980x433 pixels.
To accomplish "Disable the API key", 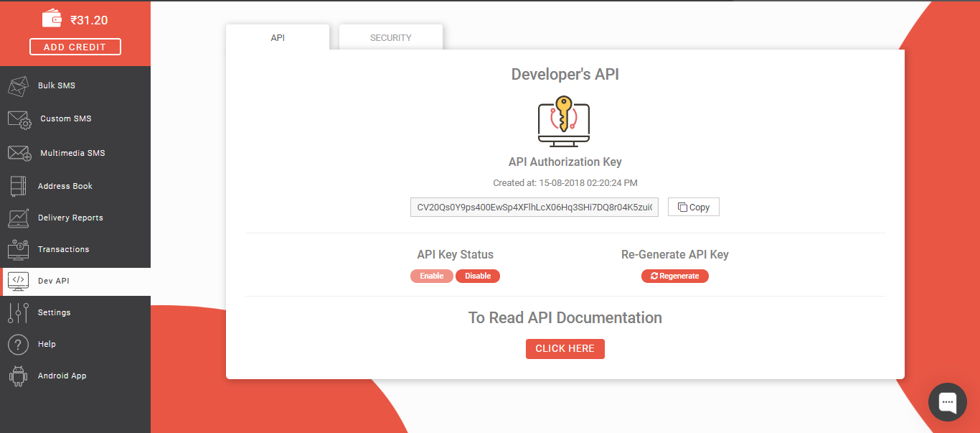I will coord(478,276).
